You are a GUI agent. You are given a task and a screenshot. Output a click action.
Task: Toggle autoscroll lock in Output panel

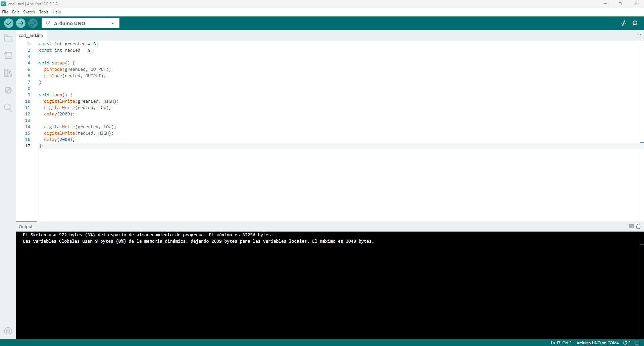point(639,226)
